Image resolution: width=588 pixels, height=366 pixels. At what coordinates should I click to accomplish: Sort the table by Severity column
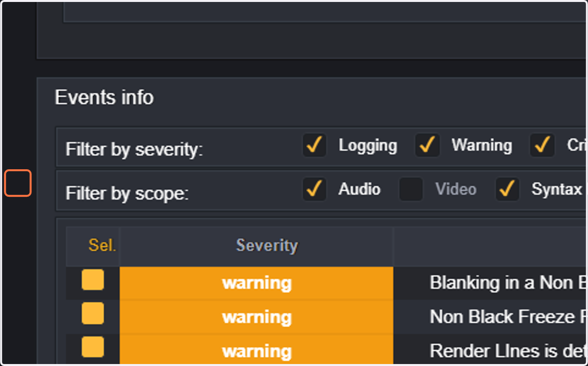click(267, 245)
